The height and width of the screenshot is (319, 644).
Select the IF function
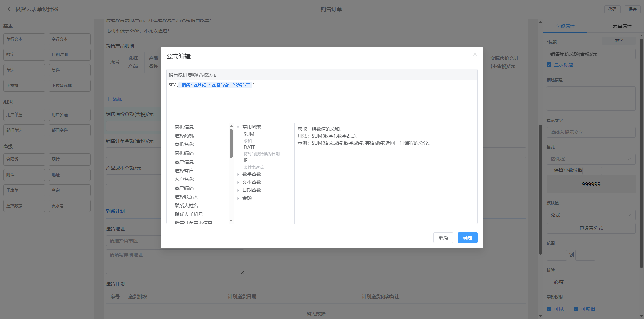tap(245, 161)
